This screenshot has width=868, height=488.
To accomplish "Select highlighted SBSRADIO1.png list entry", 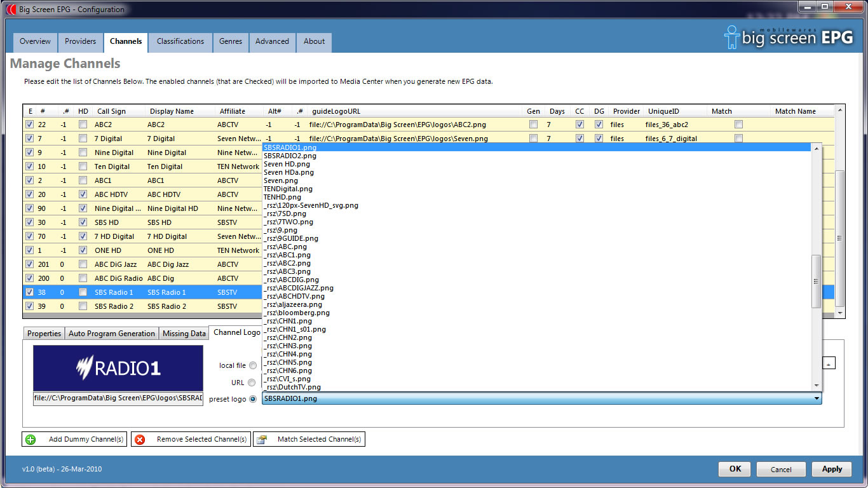I will 537,147.
